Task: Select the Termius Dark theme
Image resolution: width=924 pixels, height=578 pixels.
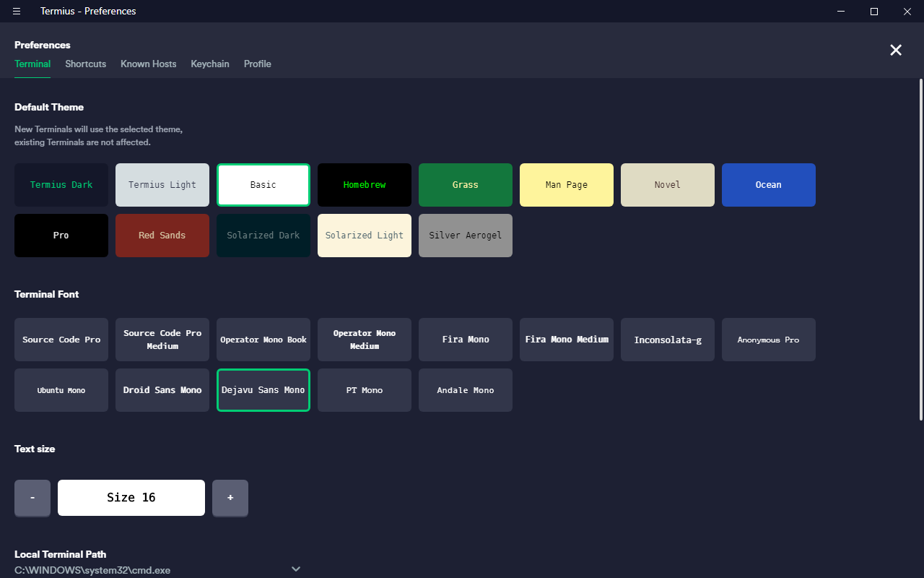Action: tap(61, 185)
